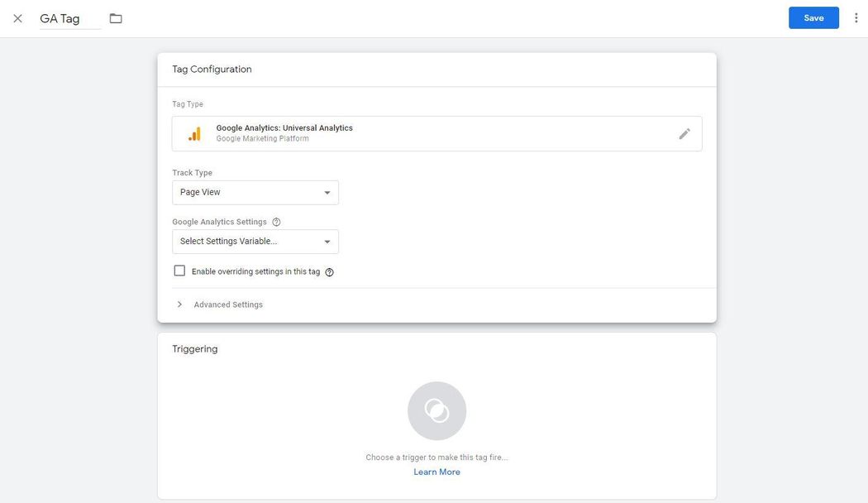Click the circular trigger placeholder icon
This screenshot has width=868, height=503.
pos(436,410)
